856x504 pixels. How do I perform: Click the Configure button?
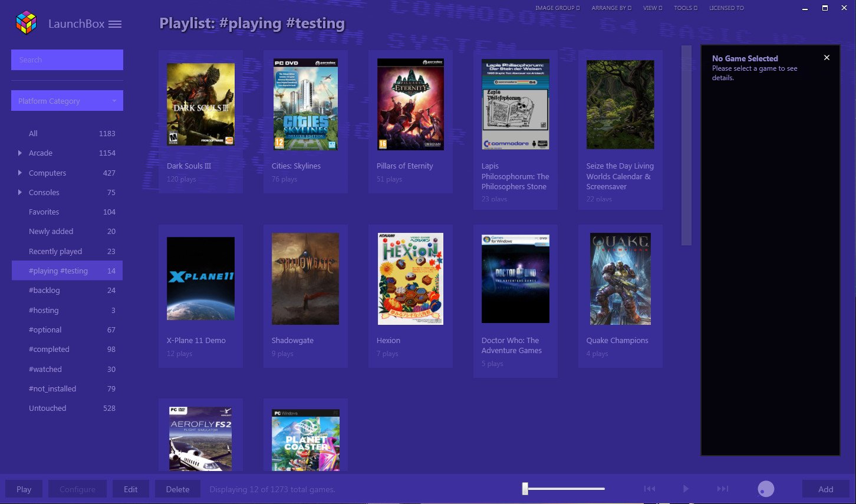tap(77, 489)
